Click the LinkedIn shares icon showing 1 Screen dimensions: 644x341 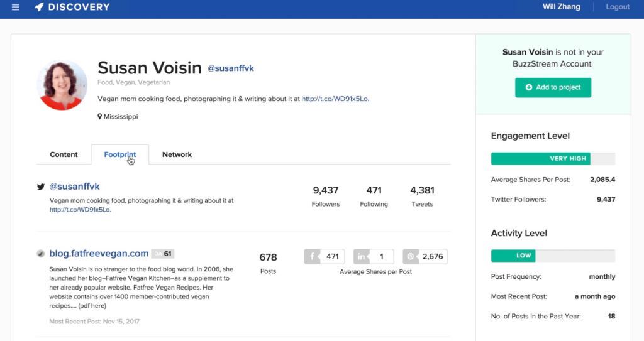point(362,256)
